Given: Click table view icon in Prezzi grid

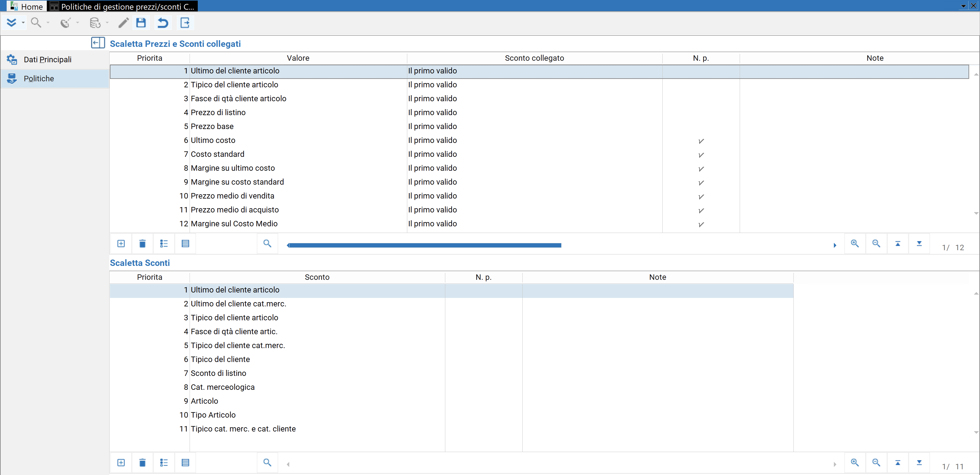Looking at the screenshot, I should pos(185,244).
